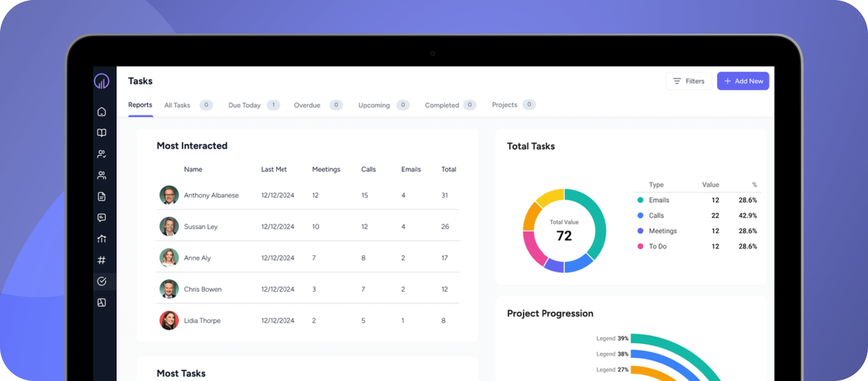Click the blue Calls legend dot

(x=640, y=215)
